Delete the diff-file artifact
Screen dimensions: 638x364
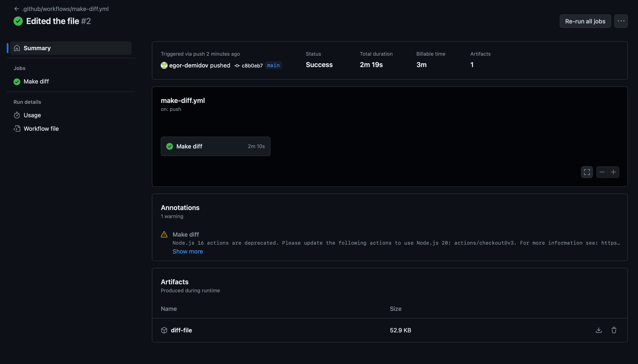614,330
